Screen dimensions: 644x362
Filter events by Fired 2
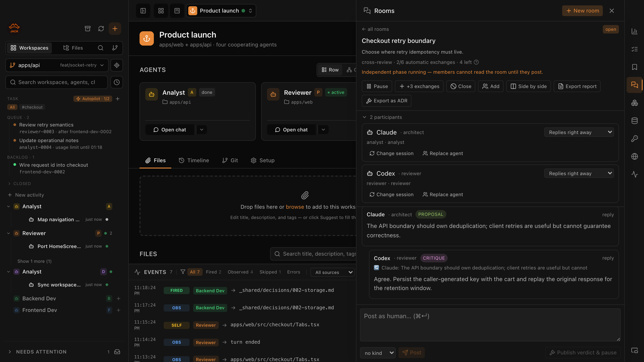214,272
